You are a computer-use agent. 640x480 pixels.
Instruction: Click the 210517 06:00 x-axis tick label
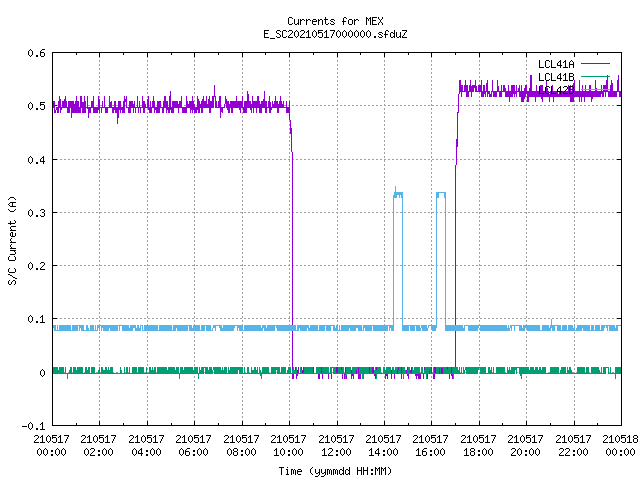pos(193,445)
